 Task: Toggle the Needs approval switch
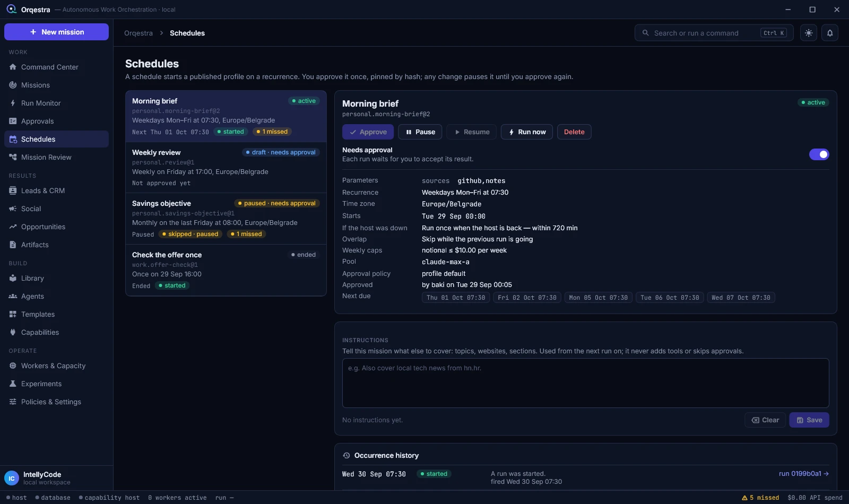point(819,154)
